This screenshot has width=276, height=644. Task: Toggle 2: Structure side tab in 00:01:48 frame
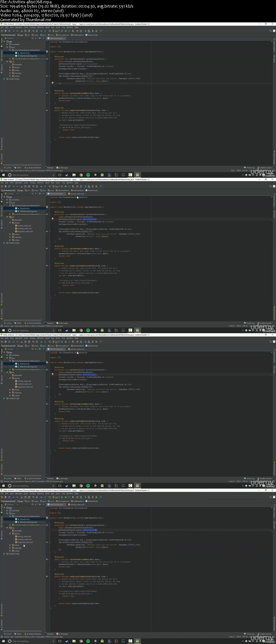[1, 210]
